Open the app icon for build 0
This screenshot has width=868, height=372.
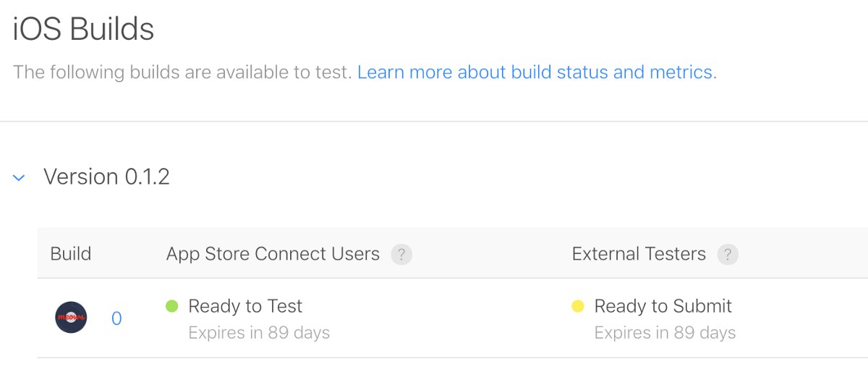click(71, 318)
